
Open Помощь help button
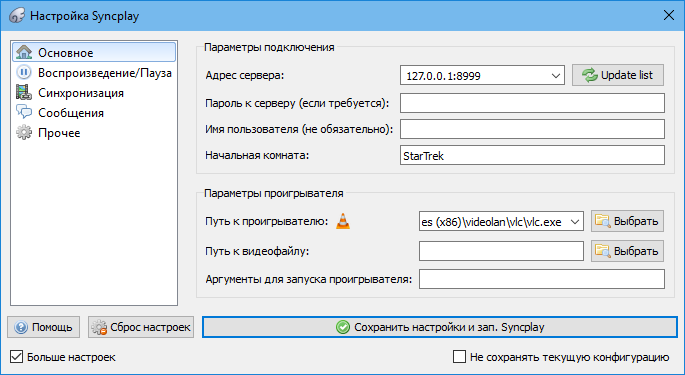(43, 327)
